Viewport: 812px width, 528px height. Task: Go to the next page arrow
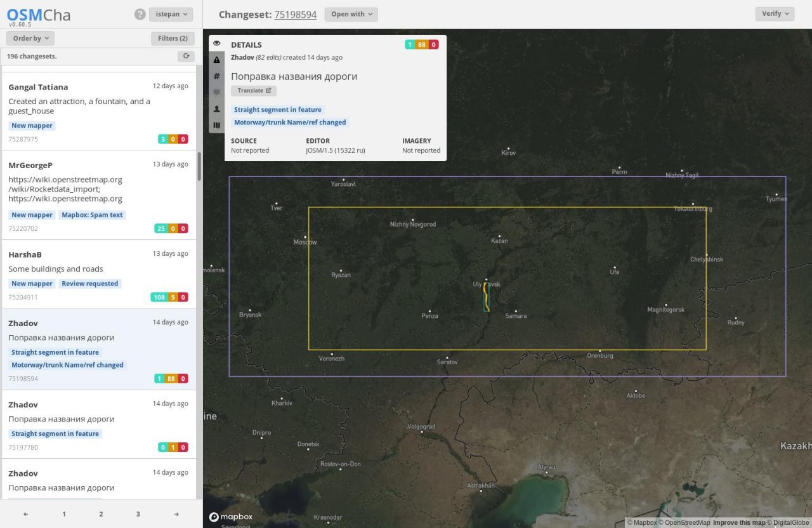176,514
